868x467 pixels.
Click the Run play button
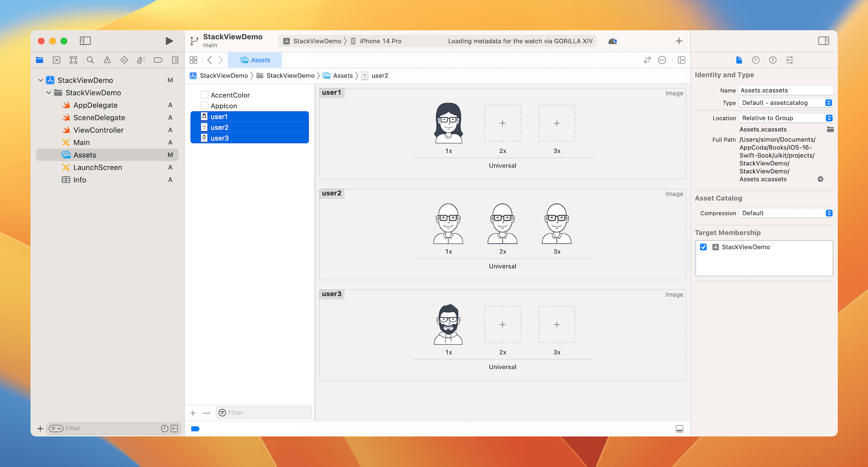tap(169, 41)
